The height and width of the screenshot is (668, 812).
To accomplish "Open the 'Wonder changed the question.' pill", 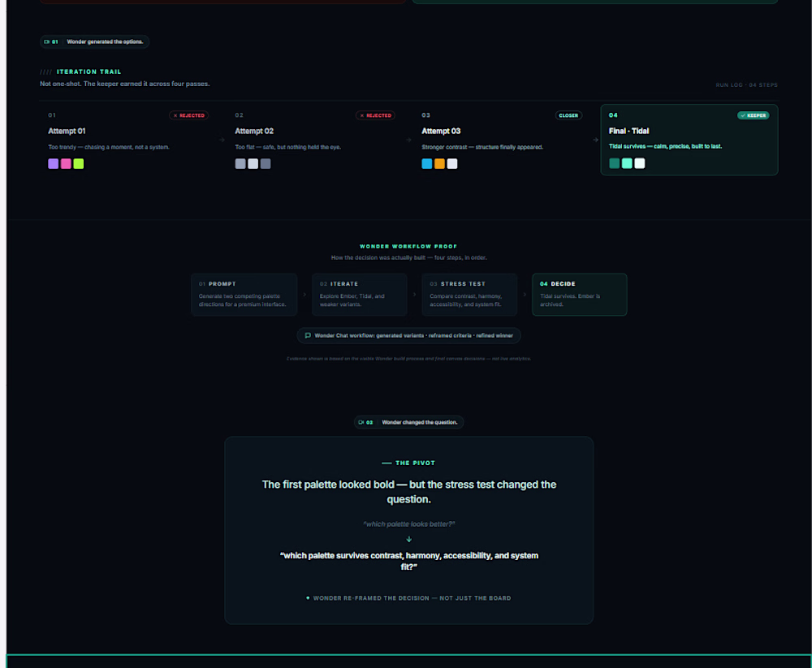I will point(408,423).
